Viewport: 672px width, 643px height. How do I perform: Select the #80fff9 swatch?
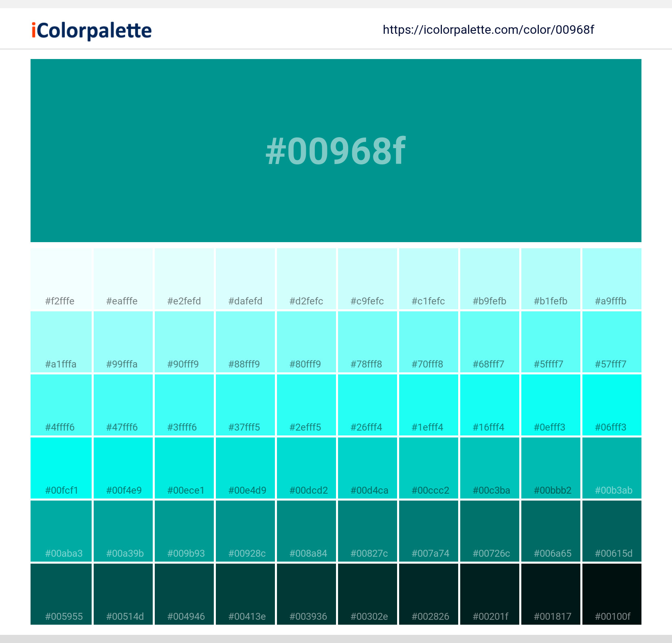click(306, 342)
